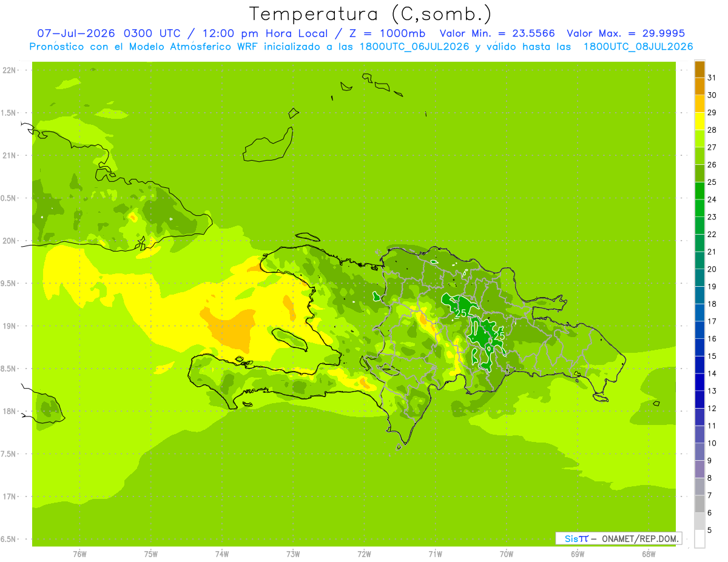The image size is (728, 562).
Task: Click the "Valor Min. = 23.5566" readout
Action: pyautogui.click(x=497, y=33)
